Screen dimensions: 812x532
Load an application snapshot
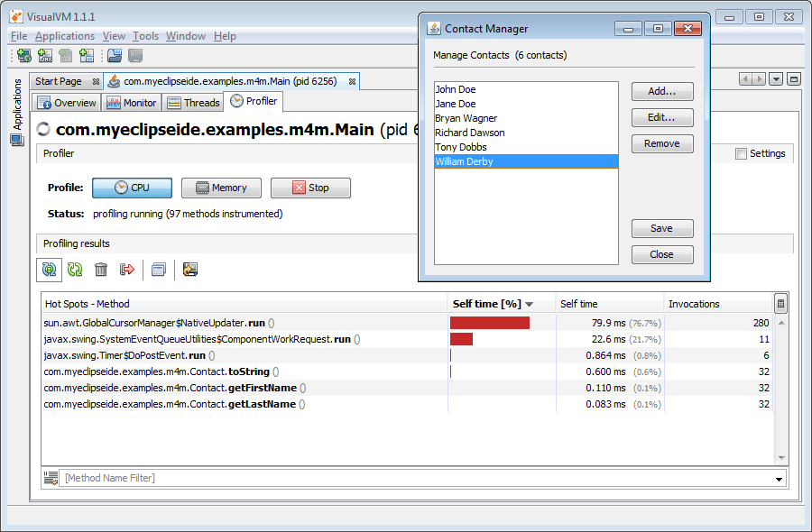(86, 56)
